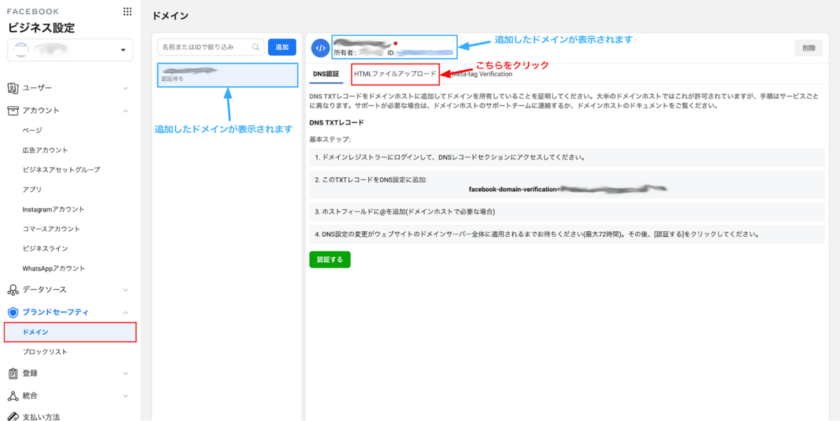Image resolution: width=840 pixels, height=421 pixels.
Task: Expand the データソース section chevron
Action: pos(126,290)
